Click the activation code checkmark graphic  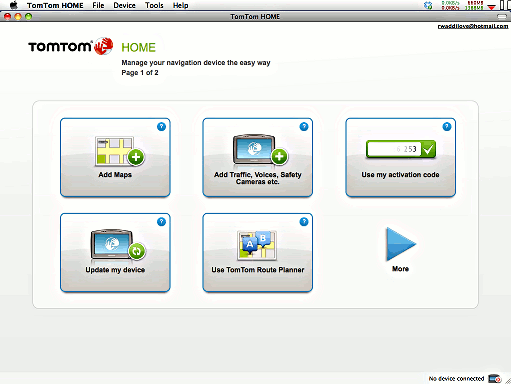[401, 149]
